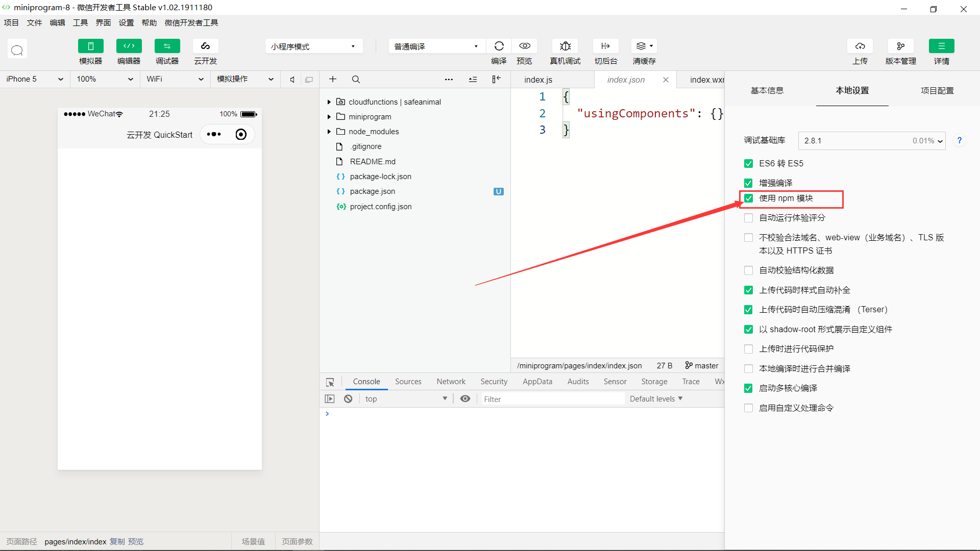Toggle the editor (编辑器) panel button

point(129,46)
